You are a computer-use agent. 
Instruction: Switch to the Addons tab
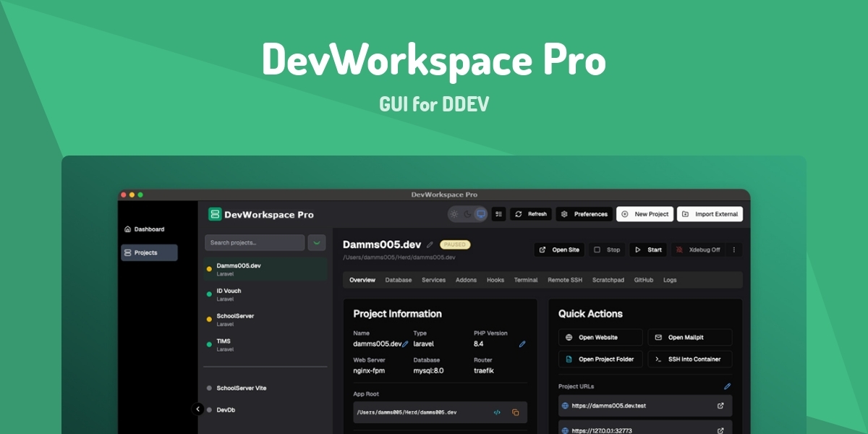pyautogui.click(x=466, y=280)
